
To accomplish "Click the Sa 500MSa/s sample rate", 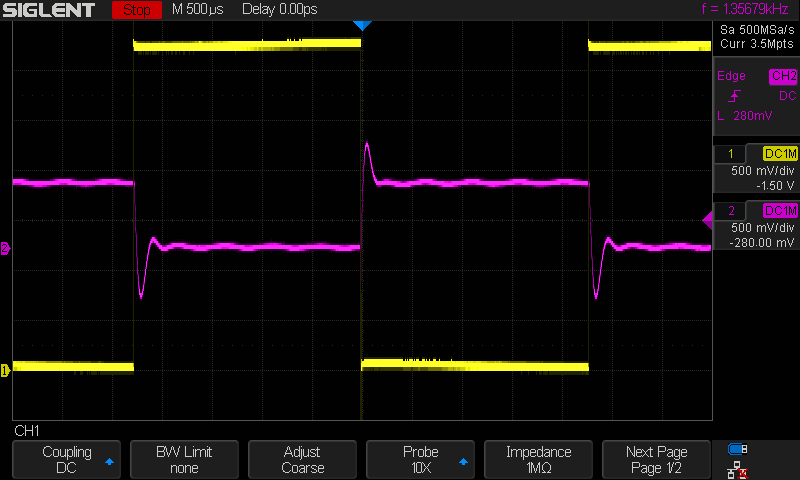I will click(757, 30).
